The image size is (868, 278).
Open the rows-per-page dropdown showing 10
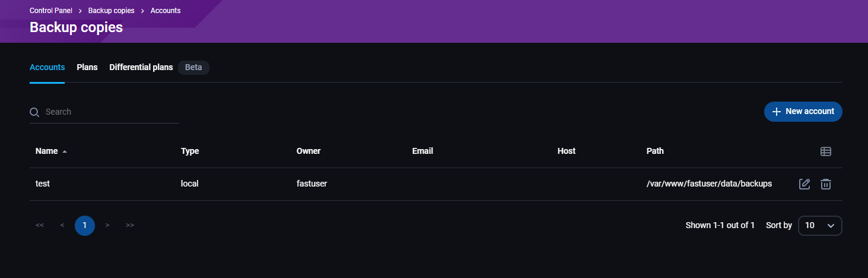[x=820, y=226]
